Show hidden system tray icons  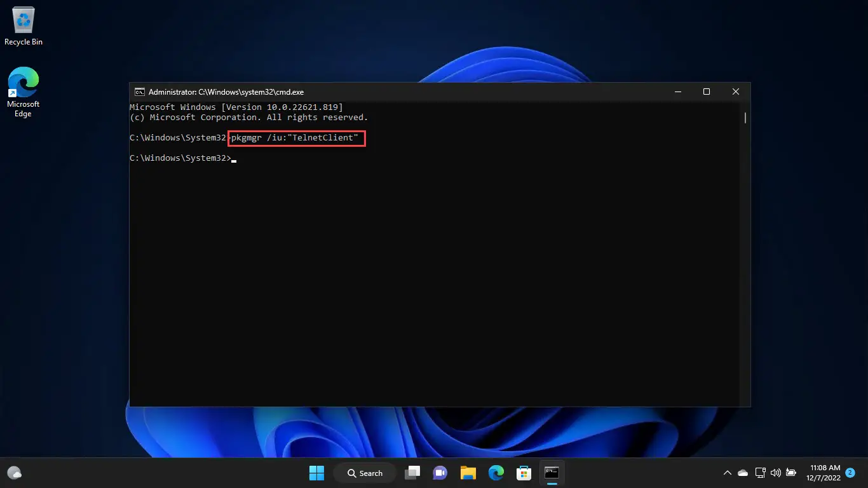[x=728, y=473]
